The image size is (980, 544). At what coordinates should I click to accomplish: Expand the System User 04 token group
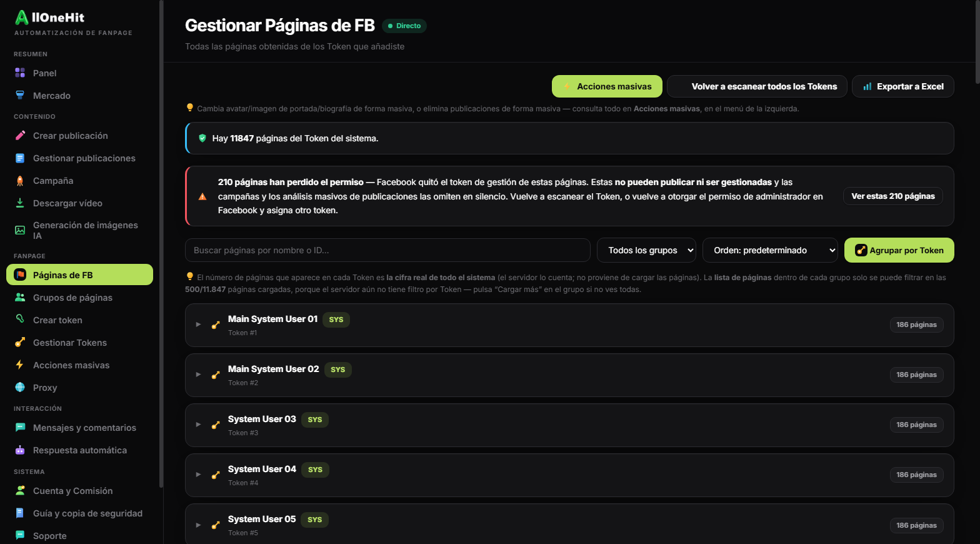pos(198,475)
